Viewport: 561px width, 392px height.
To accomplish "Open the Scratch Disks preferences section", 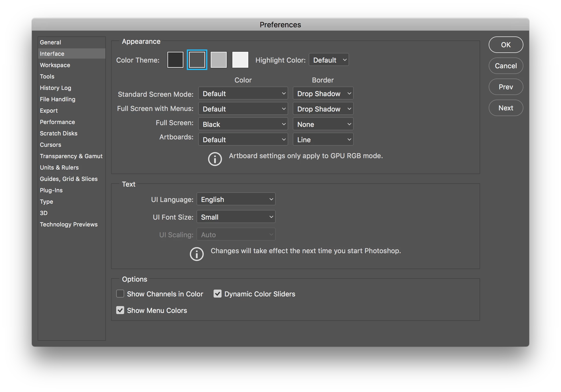I will [x=58, y=133].
